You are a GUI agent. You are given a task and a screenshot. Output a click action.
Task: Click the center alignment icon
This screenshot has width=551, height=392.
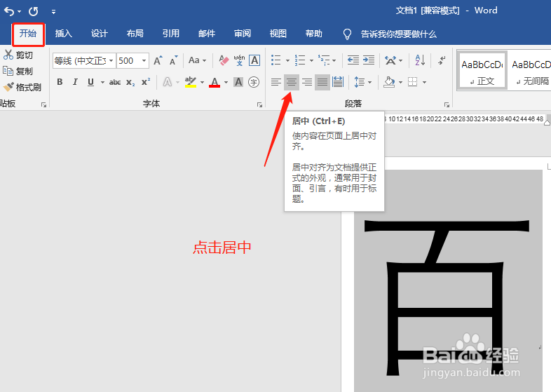click(292, 82)
